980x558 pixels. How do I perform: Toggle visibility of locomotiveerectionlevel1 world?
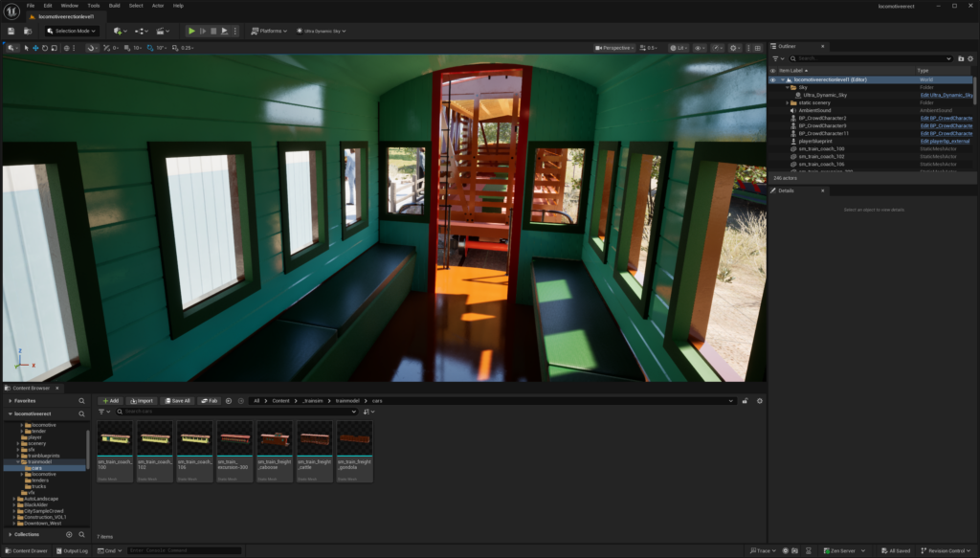pyautogui.click(x=772, y=79)
